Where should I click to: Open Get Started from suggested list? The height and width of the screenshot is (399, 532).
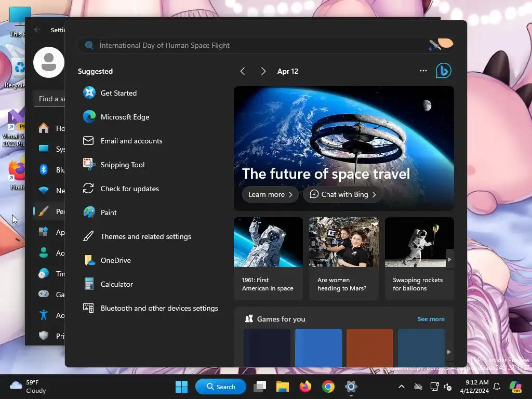(110, 93)
